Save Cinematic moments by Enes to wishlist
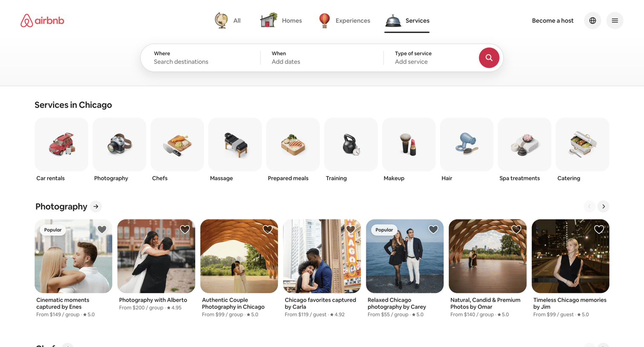Screen dimensions: 644x347 [102, 229]
